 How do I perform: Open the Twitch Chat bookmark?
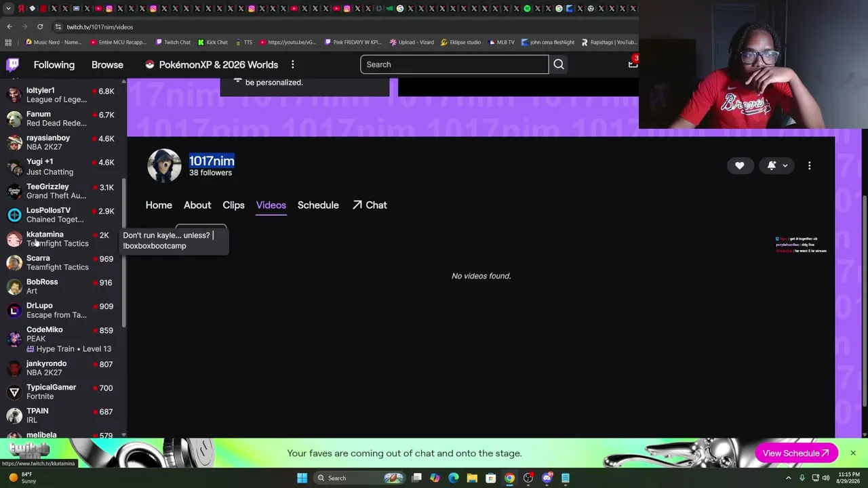coord(173,42)
